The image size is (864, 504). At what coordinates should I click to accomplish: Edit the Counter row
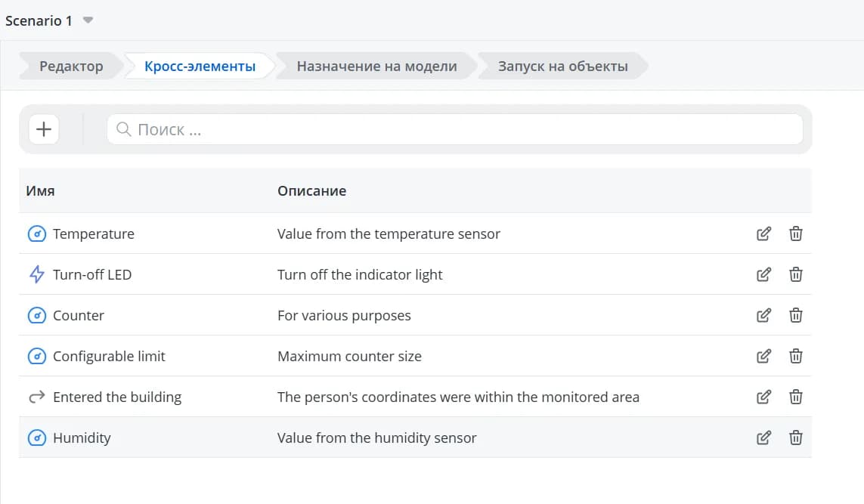(763, 315)
